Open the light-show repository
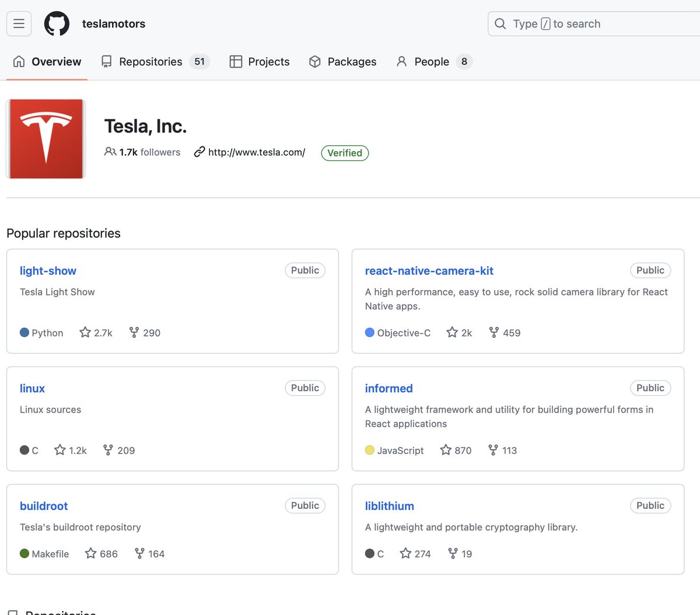This screenshot has width=700, height=615. coord(48,271)
